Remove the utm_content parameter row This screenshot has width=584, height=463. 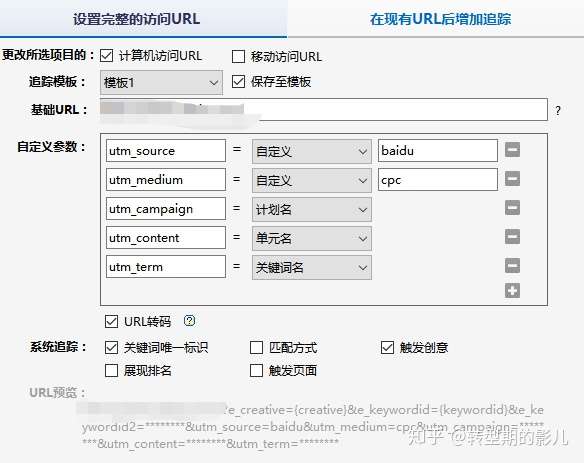pos(512,237)
